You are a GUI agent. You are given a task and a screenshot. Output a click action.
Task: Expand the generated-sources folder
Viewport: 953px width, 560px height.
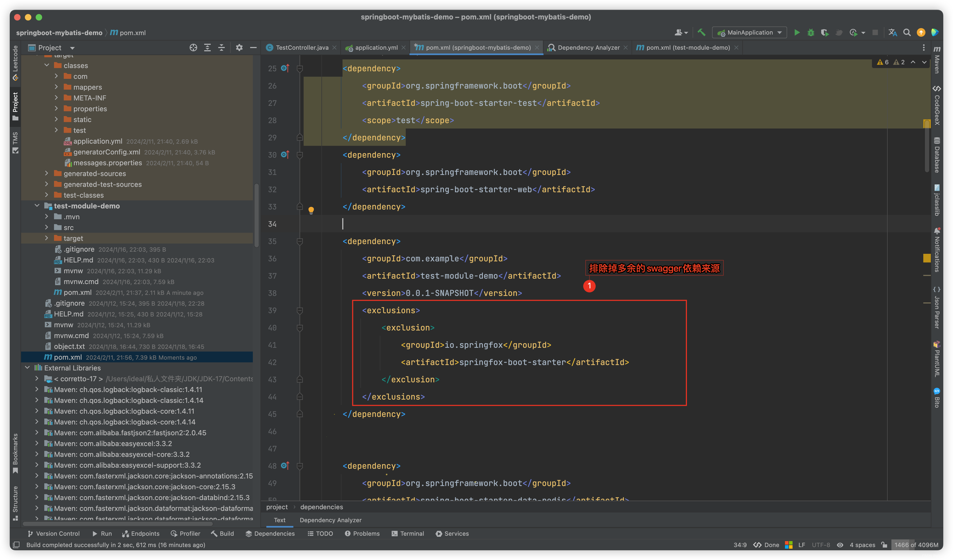click(46, 174)
